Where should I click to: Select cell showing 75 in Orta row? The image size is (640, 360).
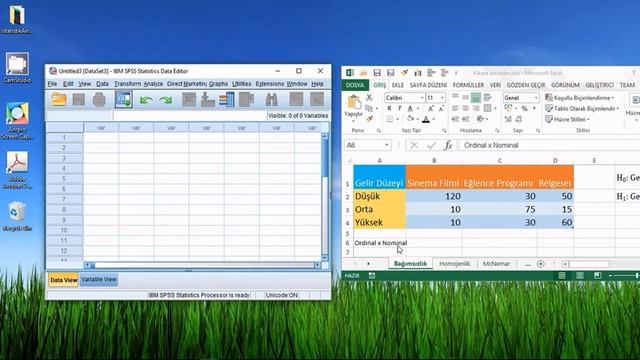tap(500, 209)
